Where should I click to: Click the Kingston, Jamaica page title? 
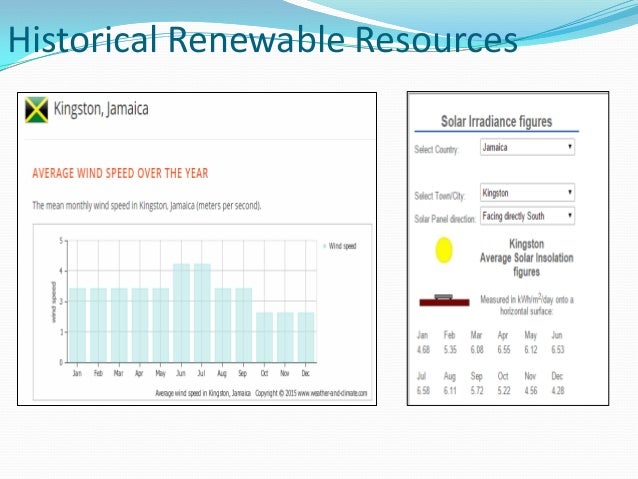click(x=101, y=109)
